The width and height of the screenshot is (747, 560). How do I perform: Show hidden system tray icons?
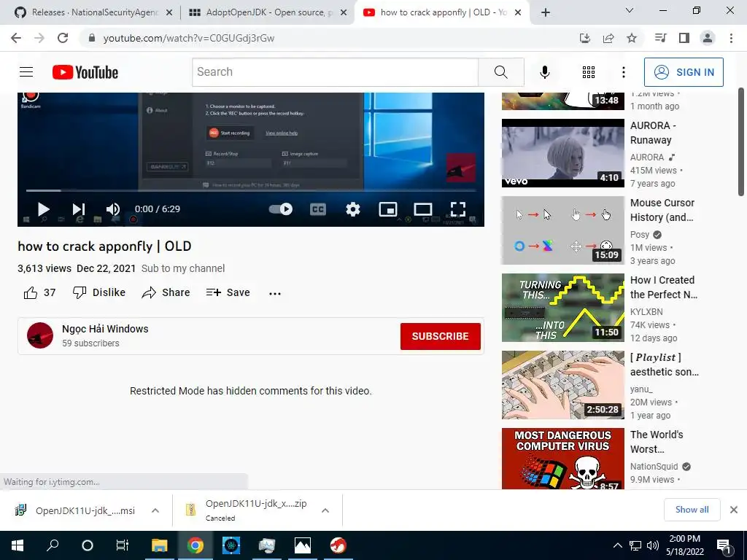pos(617,545)
